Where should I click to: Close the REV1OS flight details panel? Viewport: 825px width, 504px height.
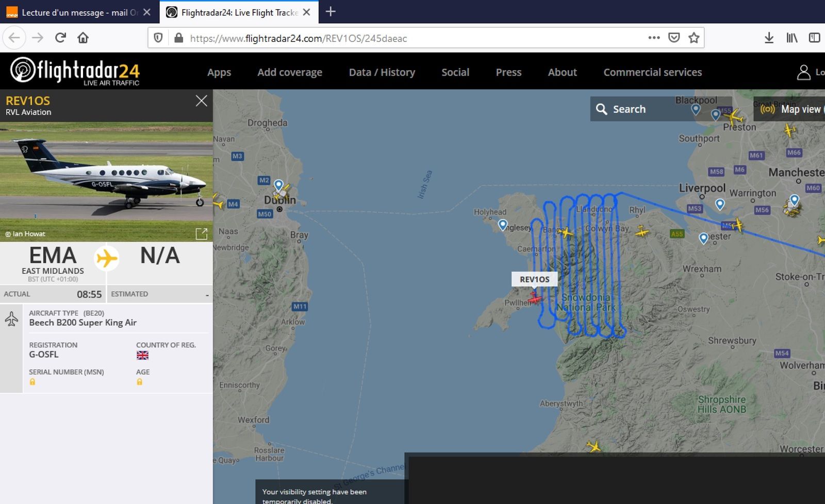pos(201,100)
